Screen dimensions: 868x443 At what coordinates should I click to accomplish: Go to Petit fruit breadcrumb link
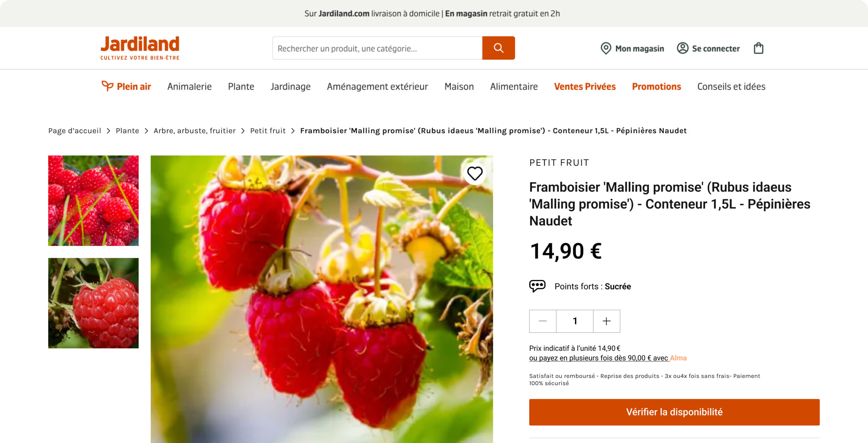[268, 130]
